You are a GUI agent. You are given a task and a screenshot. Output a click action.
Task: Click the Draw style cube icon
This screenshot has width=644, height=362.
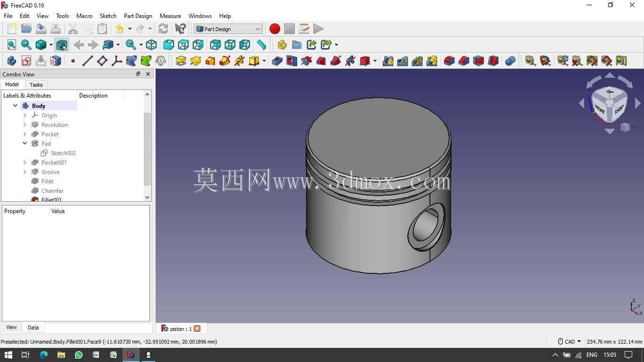click(41, 45)
